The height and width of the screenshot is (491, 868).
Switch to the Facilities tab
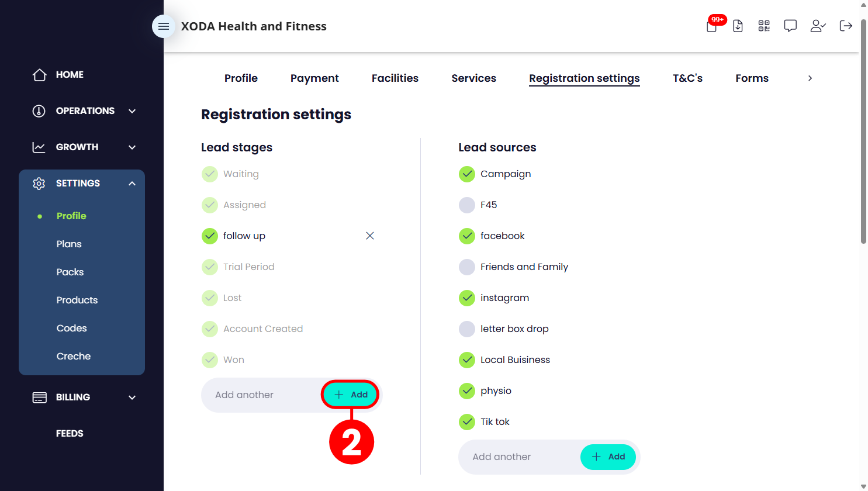tap(395, 78)
